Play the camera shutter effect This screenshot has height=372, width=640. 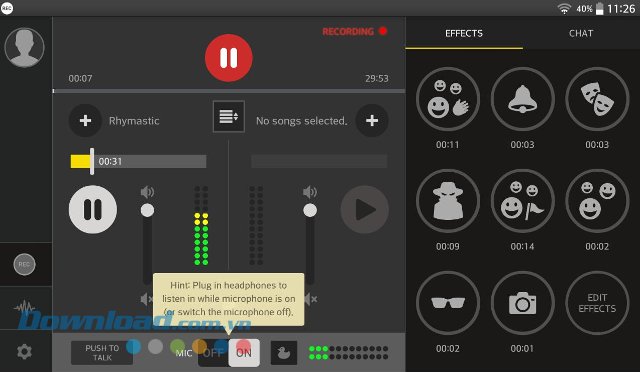tap(522, 303)
